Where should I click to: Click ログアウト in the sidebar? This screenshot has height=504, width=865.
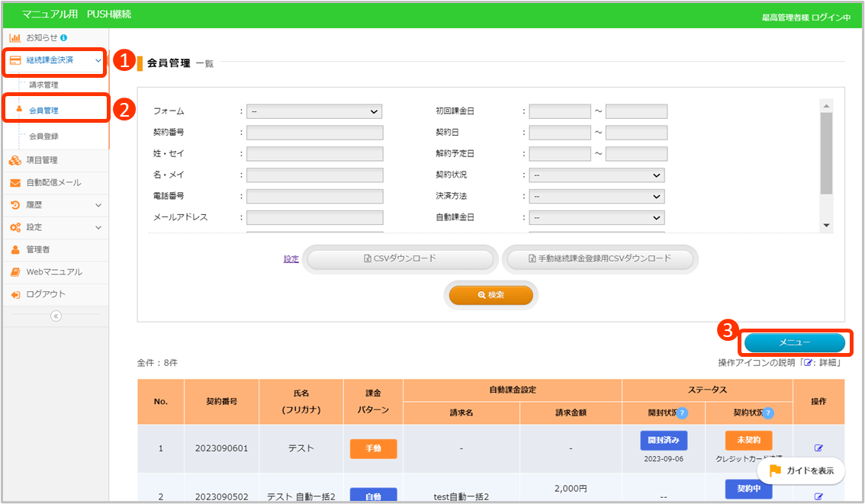click(46, 294)
